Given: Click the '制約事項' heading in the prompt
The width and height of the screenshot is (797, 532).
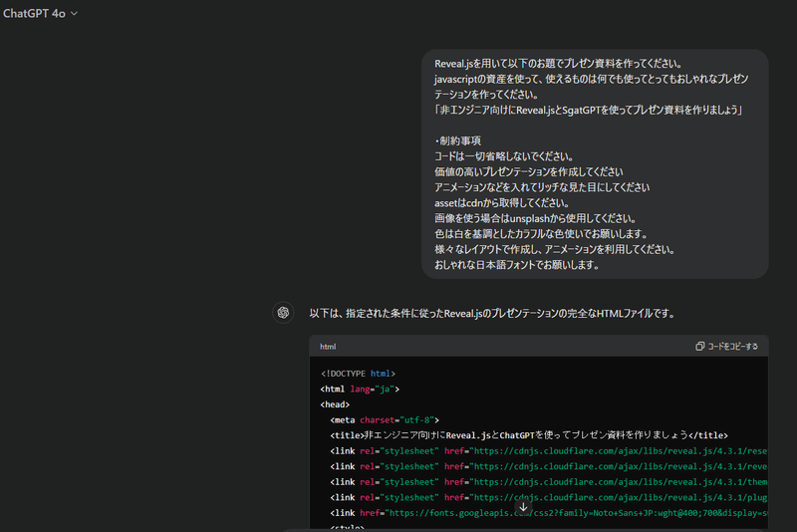Looking at the screenshot, I should coord(458,140).
